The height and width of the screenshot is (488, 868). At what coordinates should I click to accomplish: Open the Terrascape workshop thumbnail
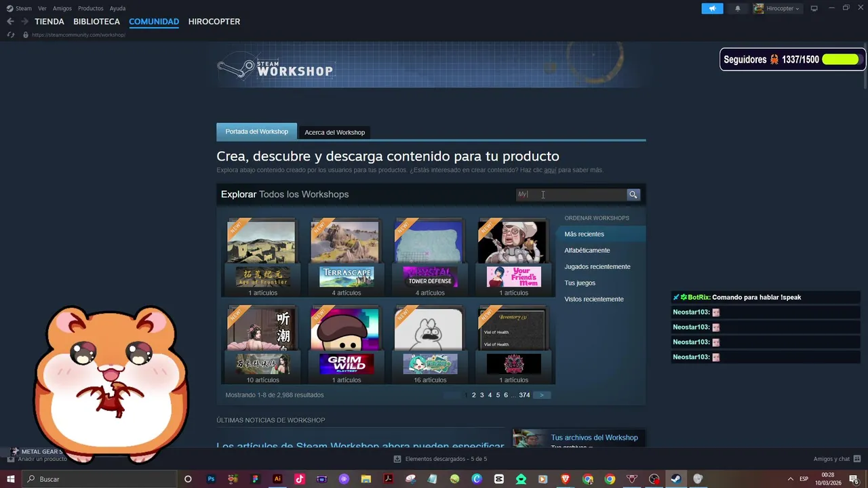tap(345, 258)
